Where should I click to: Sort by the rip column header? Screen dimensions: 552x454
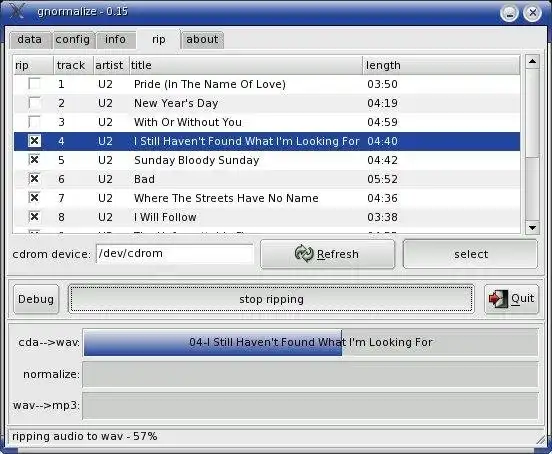tap(33, 65)
